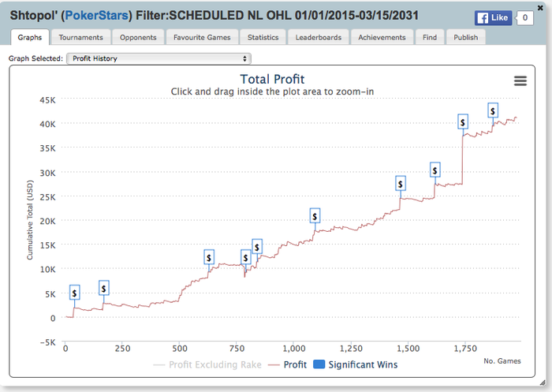Image resolution: width=552 pixels, height=392 pixels.
Task: Open the Statistics tab
Action: (x=263, y=37)
